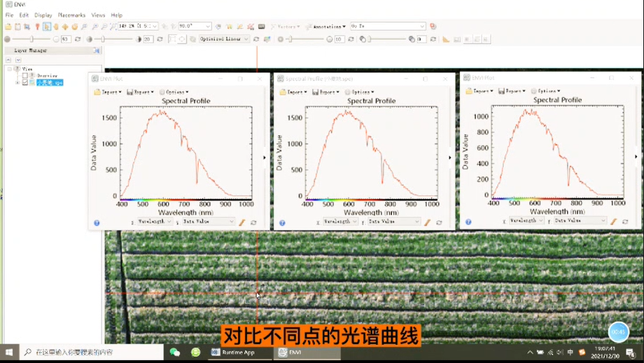Click the brightness slider track
Viewport: 644px width, 363px height.
click(x=31, y=39)
